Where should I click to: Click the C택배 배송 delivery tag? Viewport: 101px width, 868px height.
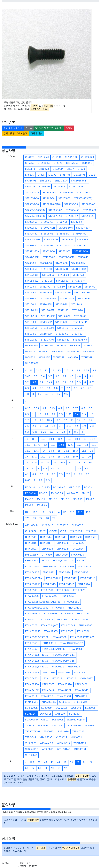36,133
